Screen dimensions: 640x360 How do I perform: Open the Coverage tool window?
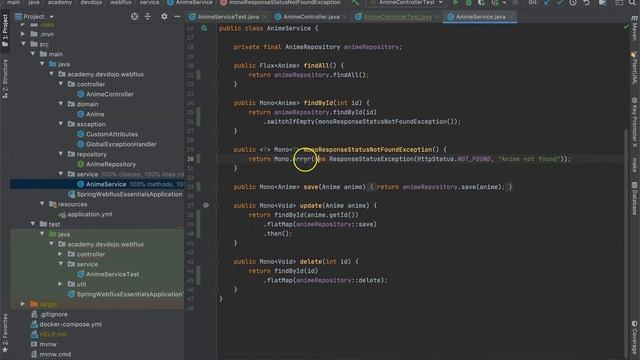tap(634, 337)
